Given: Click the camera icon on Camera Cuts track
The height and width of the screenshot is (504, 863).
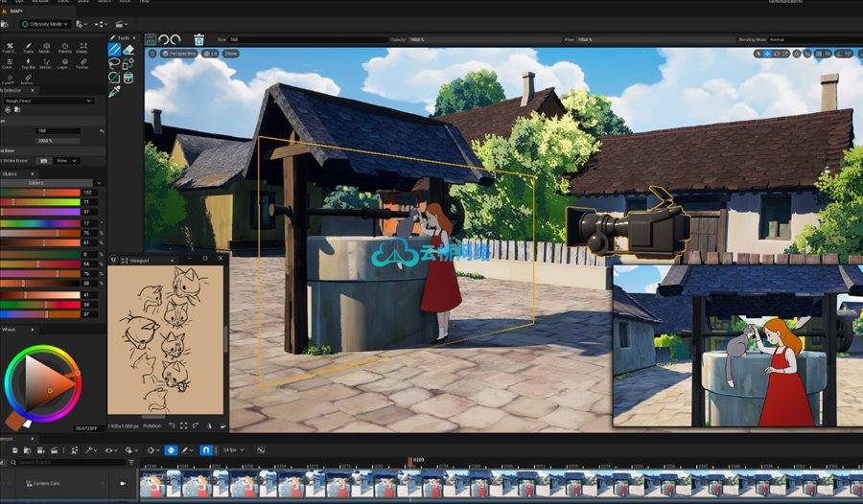Looking at the screenshot, I should pyautogui.click(x=123, y=483).
